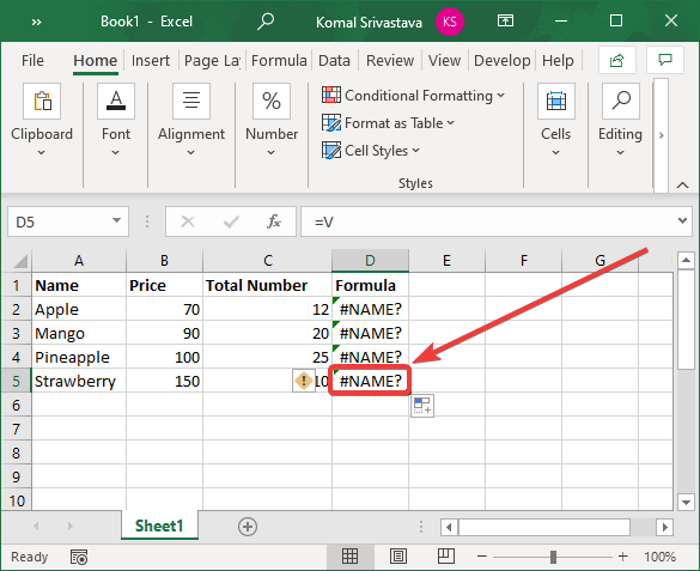The height and width of the screenshot is (571, 700).
Task: Add a new sheet with plus icon
Action: [247, 526]
